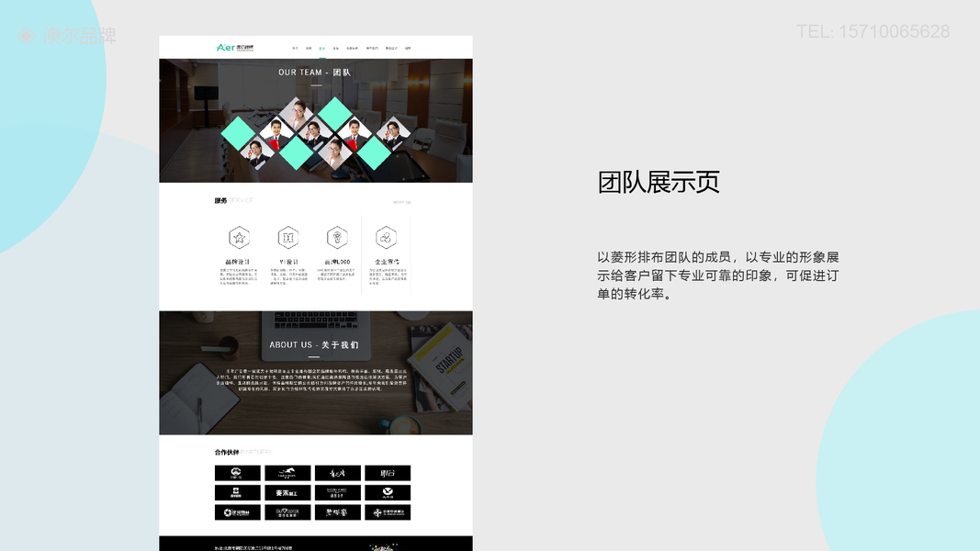Viewport: 980px width, 551px height.
Task: Click the 服务 SERVICE section heading
Action: [x=234, y=200]
